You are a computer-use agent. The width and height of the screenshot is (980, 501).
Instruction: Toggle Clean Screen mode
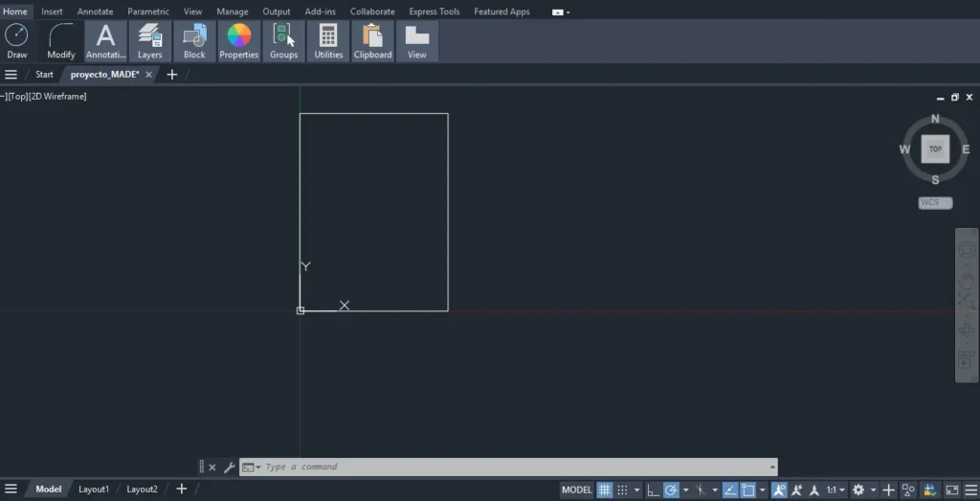pyautogui.click(x=952, y=490)
